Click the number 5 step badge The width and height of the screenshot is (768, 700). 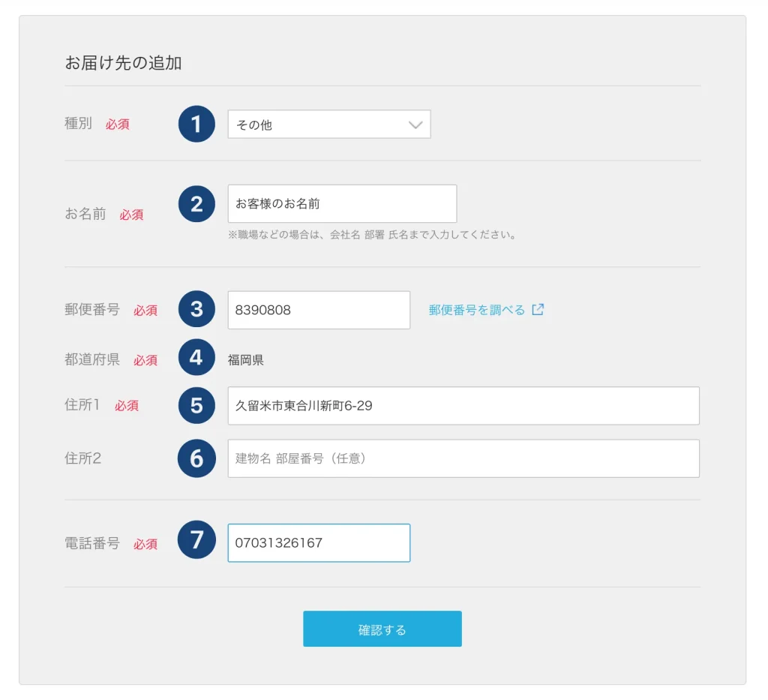pos(196,405)
